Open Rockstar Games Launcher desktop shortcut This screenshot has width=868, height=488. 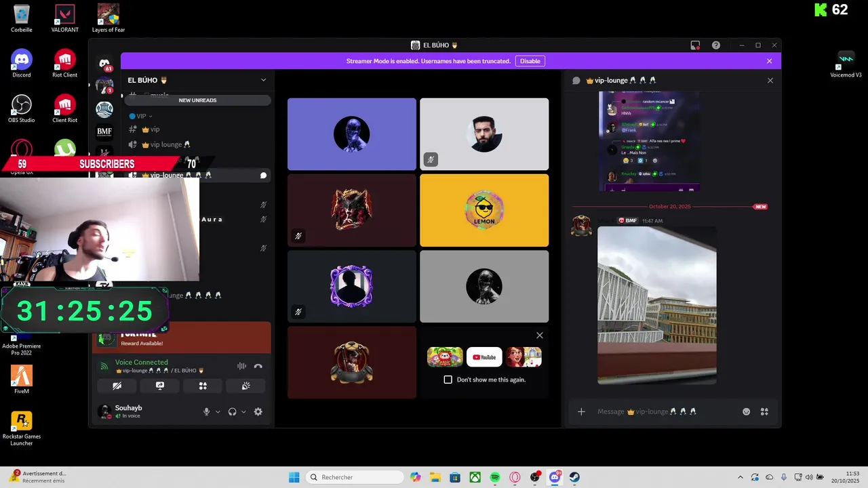click(x=22, y=428)
